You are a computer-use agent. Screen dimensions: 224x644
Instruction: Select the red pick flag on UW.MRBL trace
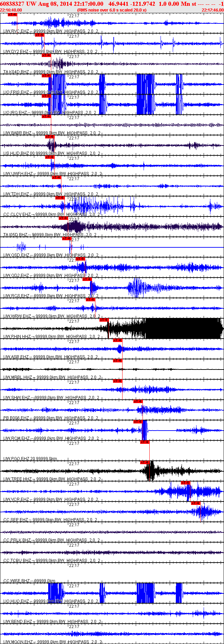click(x=117, y=361)
